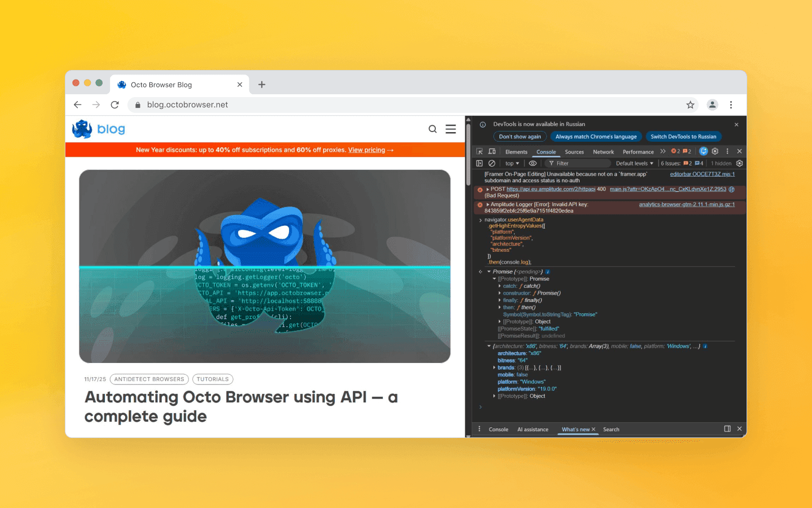The image size is (812, 508).
Task: Show the console sidebar panel icon
Action: 479,163
